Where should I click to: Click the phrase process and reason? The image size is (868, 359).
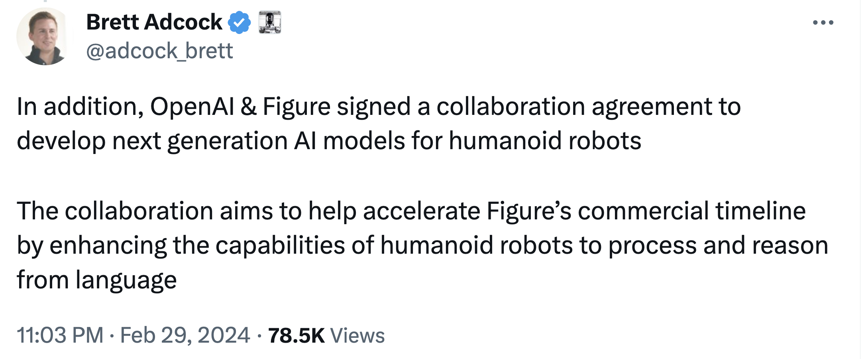[x=718, y=246]
